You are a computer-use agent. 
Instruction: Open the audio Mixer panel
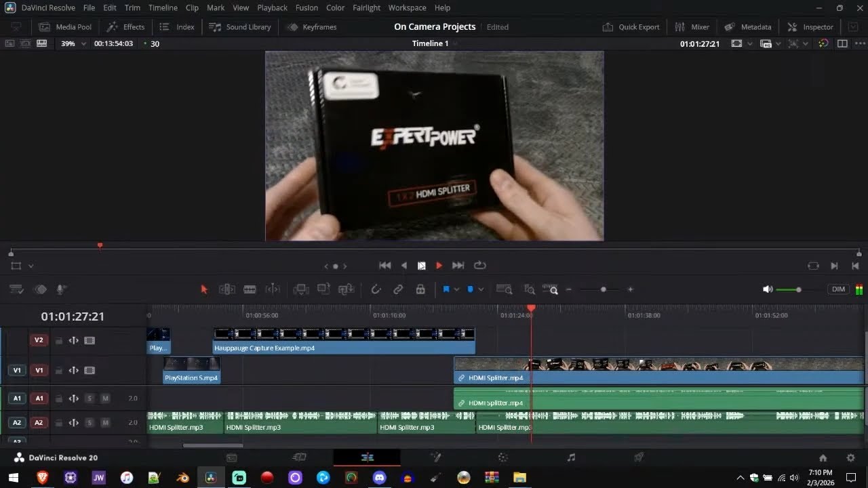[692, 27]
